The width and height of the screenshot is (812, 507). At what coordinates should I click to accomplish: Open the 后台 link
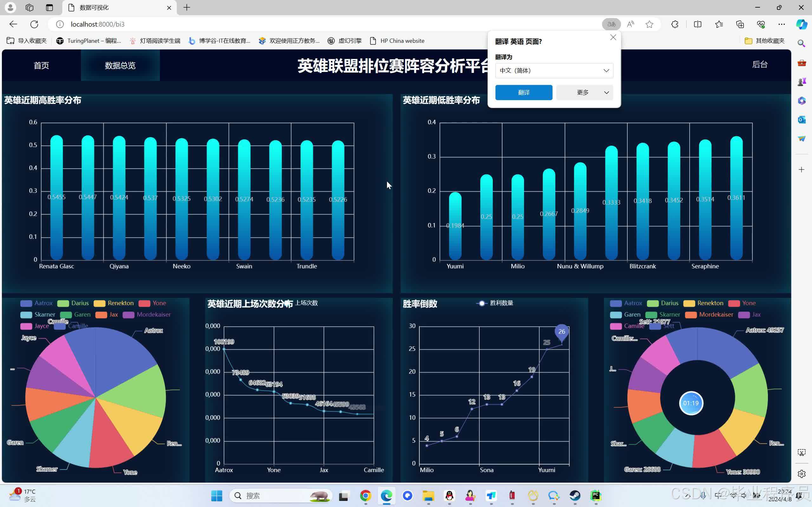point(760,64)
